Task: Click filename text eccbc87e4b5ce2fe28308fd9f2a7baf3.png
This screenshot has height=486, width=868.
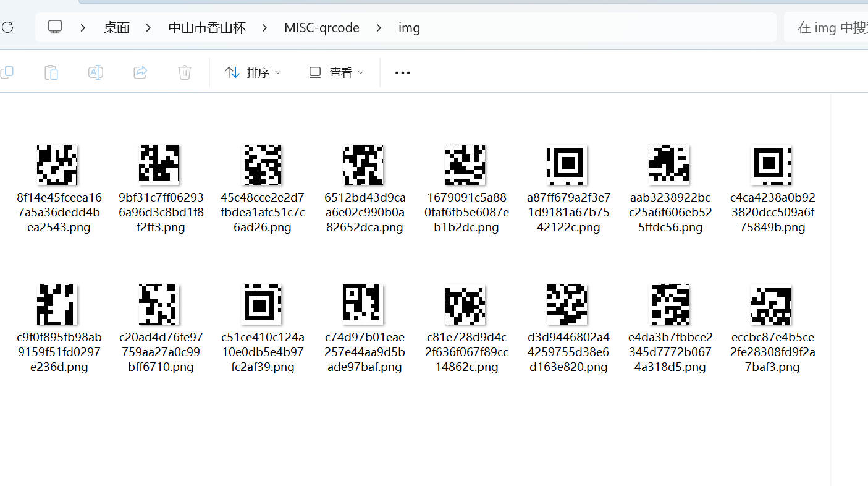Action: (772, 352)
